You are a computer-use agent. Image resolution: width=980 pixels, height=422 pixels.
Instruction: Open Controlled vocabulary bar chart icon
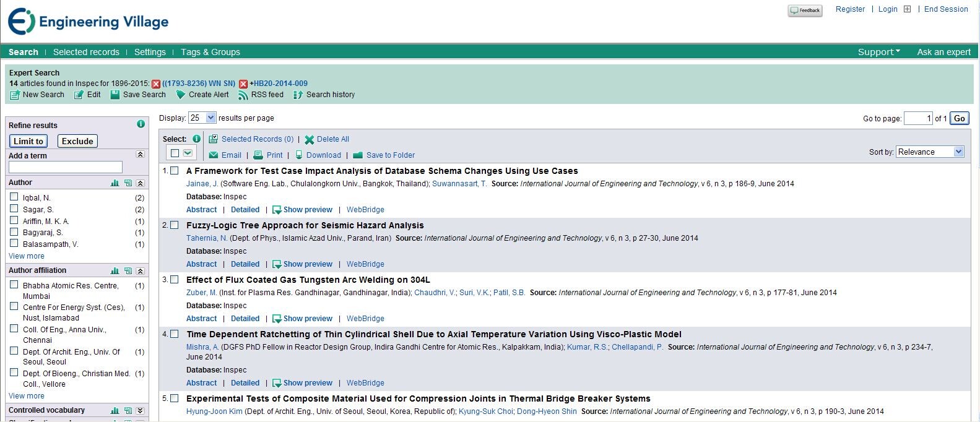(x=115, y=410)
